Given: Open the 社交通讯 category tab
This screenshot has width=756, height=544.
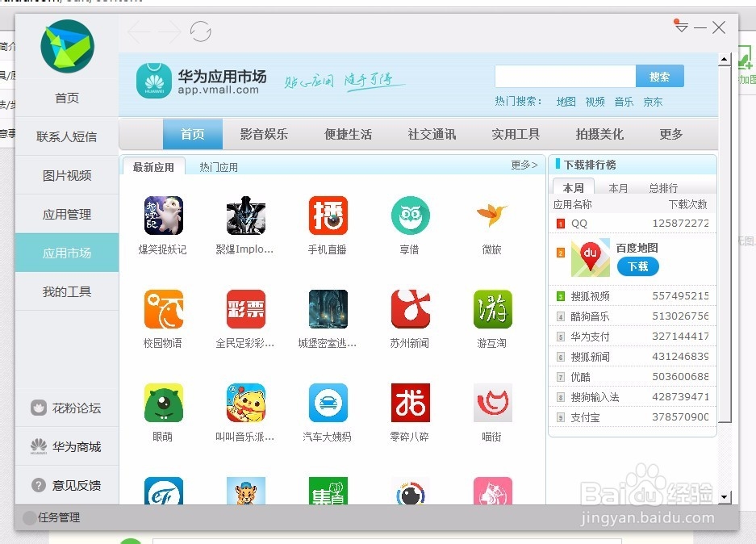Looking at the screenshot, I should [432, 134].
